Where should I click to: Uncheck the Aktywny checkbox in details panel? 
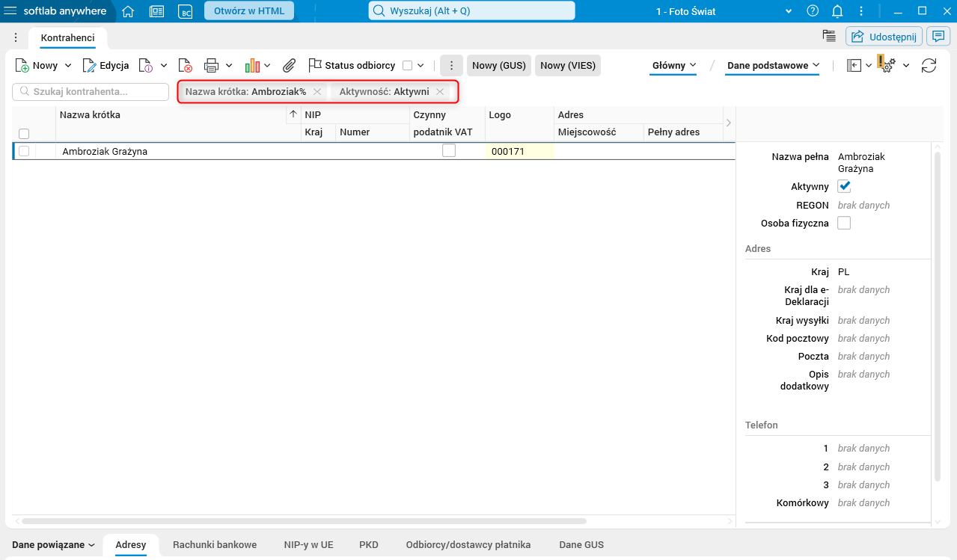844,187
